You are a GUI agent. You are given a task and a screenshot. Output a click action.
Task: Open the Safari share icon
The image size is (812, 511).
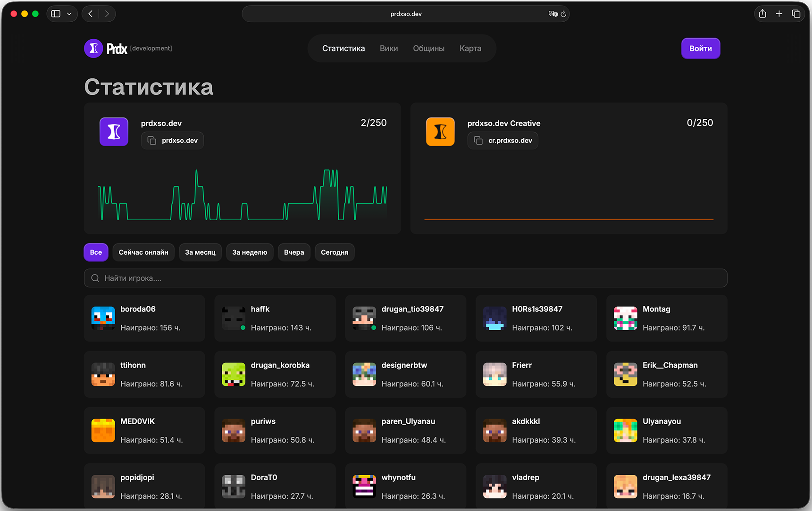[x=762, y=14]
